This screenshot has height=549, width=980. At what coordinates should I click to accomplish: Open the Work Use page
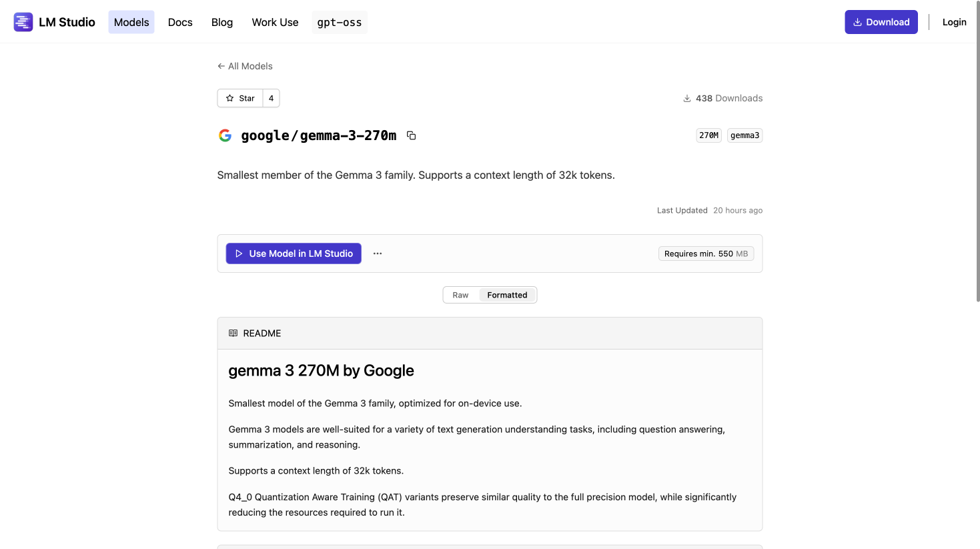tap(275, 22)
